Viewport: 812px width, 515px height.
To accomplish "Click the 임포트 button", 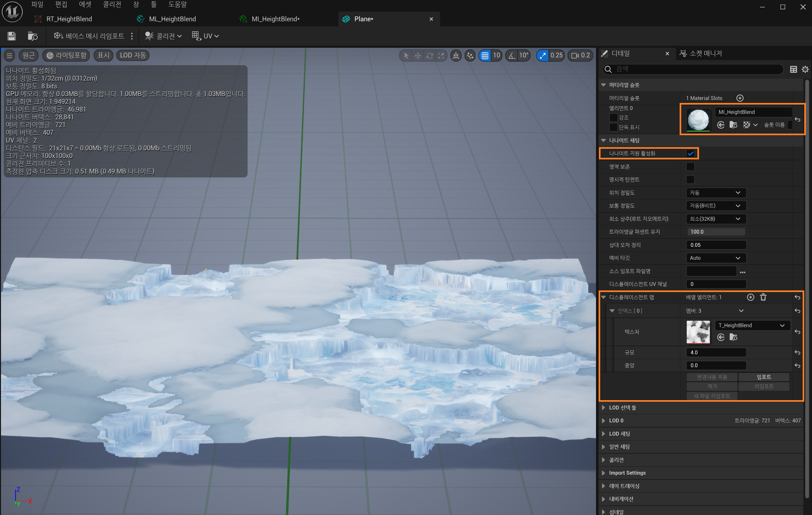I will click(764, 377).
